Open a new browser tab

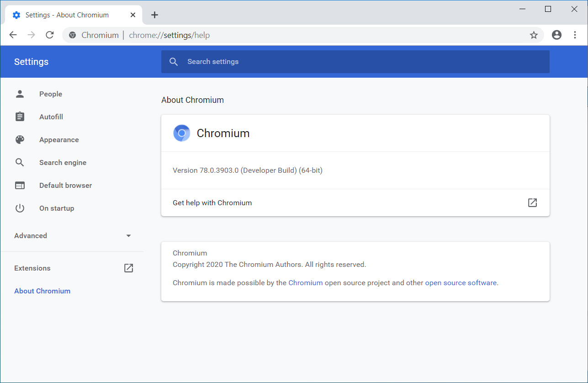pyautogui.click(x=154, y=15)
